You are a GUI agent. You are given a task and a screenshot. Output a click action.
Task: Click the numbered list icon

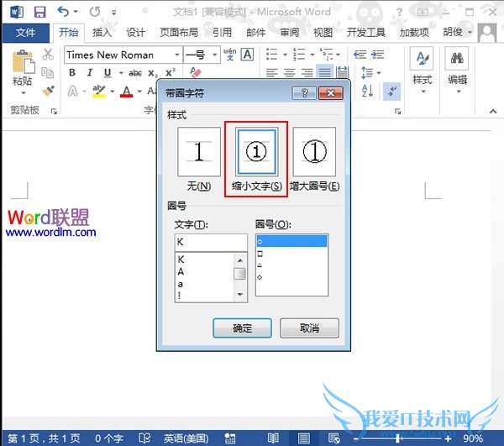(x=299, y=55)
